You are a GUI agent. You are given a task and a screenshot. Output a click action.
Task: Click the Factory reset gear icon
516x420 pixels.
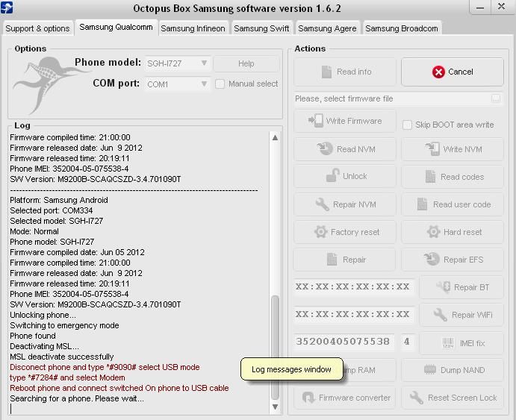pos(320,232)
